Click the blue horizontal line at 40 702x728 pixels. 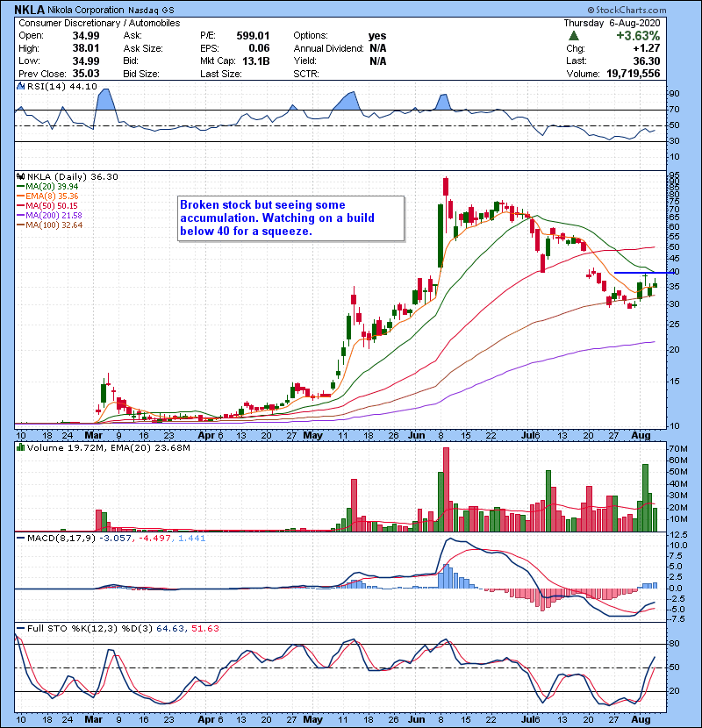[644, 273]
